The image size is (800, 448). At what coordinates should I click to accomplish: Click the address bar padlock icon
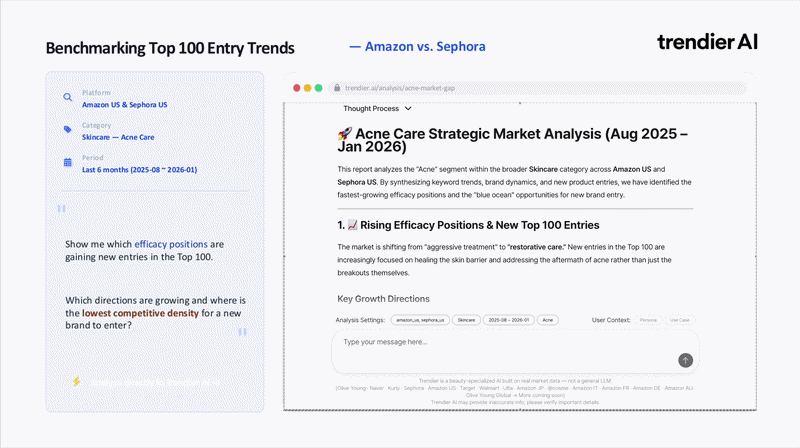(x=337, y=88)
